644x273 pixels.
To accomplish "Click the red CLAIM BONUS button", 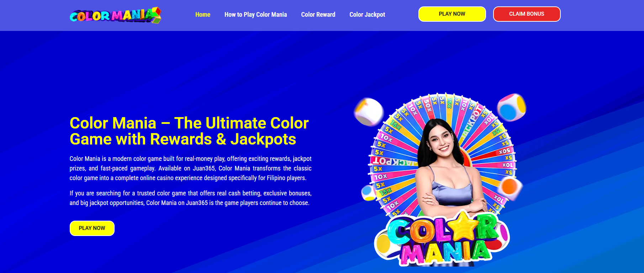I will click(527, 14).
